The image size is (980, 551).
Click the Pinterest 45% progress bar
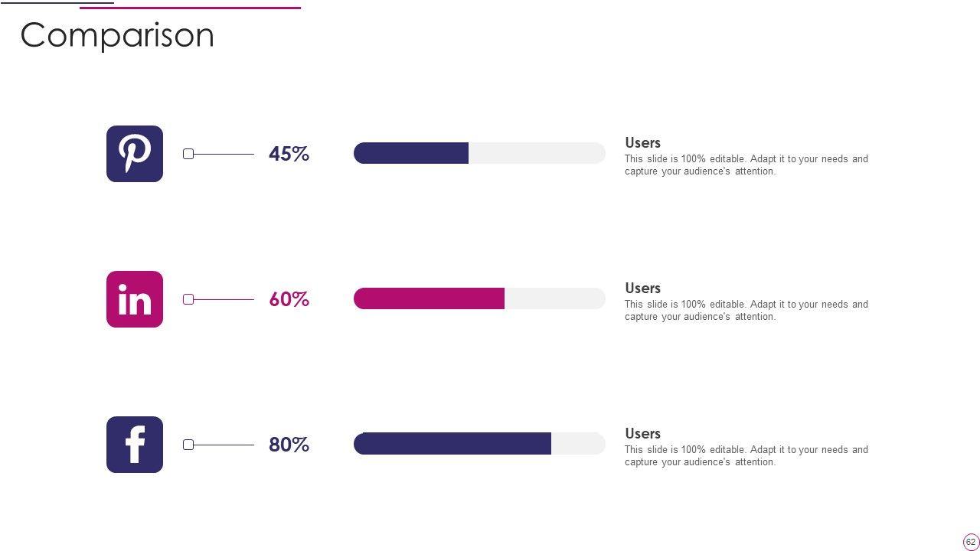click(479, 153)
